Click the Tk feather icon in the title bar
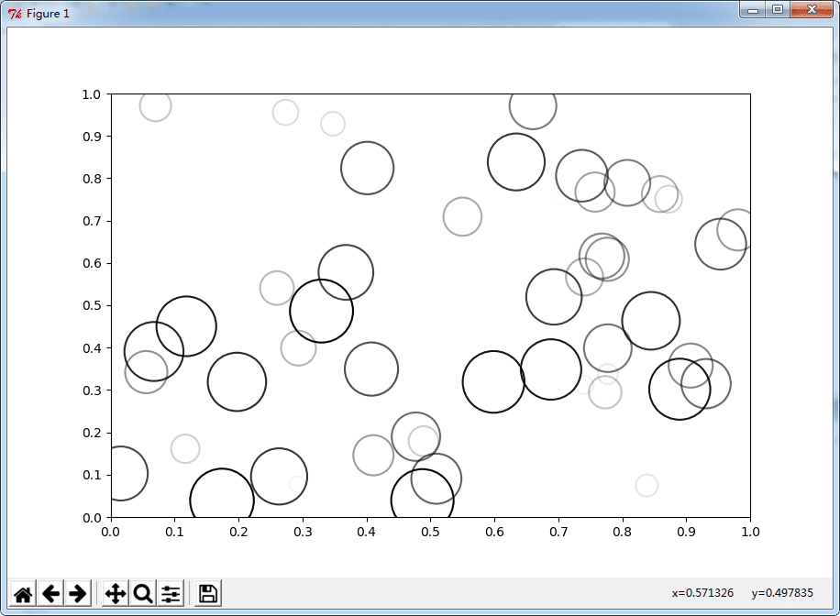 tap(15, 14)
